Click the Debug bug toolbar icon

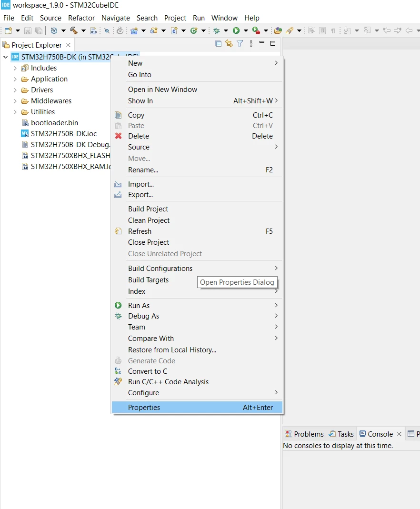pos(217,30)
